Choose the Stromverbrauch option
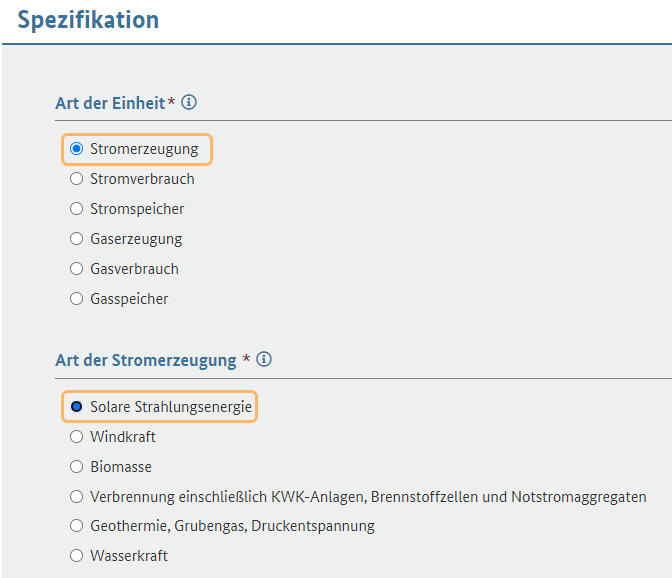 (76, 179)
